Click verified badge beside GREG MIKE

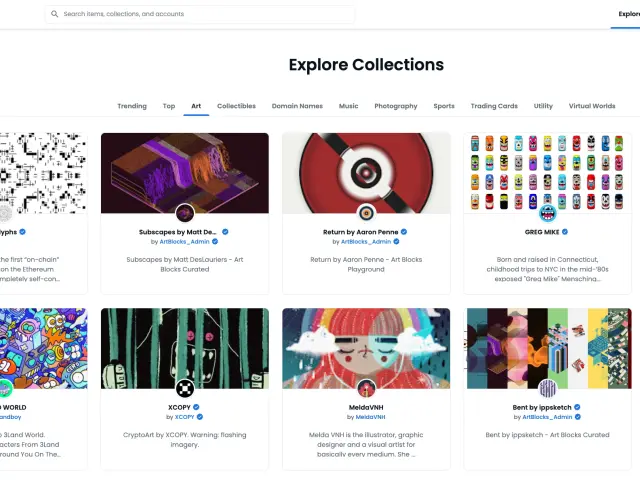(x=578, y=232)
